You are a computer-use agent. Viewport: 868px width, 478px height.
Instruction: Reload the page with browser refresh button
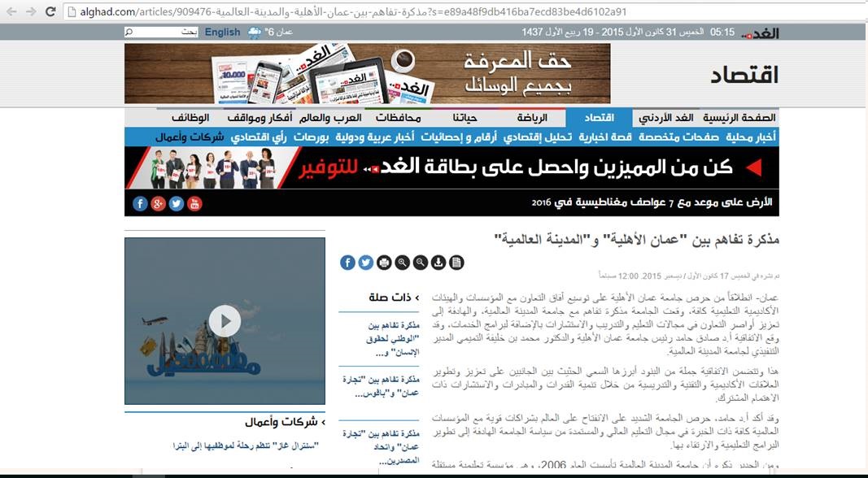click(x=50, y=11)
